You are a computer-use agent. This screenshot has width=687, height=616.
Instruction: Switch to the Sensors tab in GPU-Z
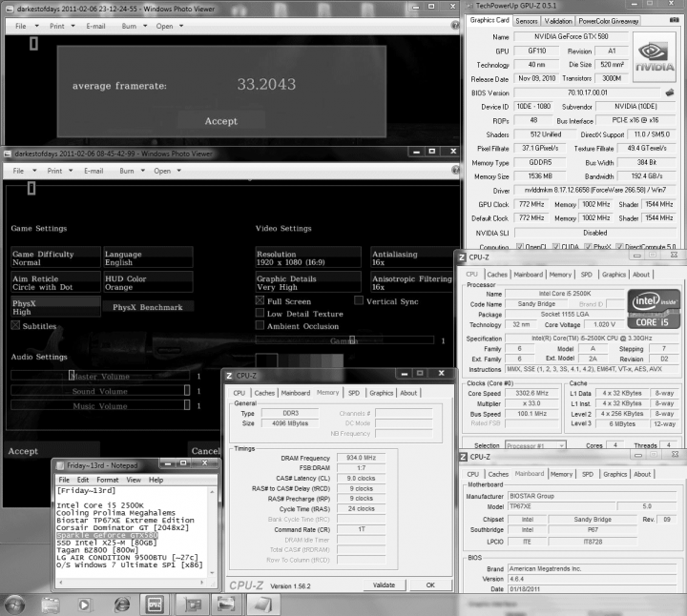click(526, 21)
